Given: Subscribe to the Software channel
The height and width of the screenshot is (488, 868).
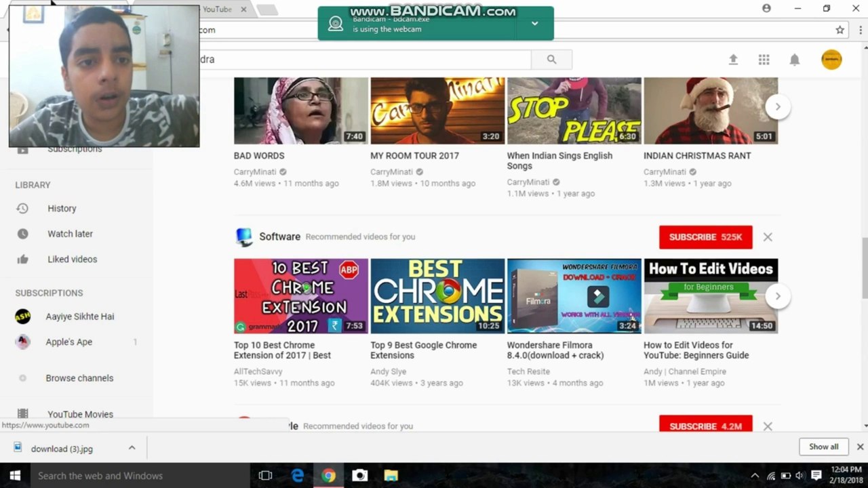Looking at the screenshot, I should [705, 237].
